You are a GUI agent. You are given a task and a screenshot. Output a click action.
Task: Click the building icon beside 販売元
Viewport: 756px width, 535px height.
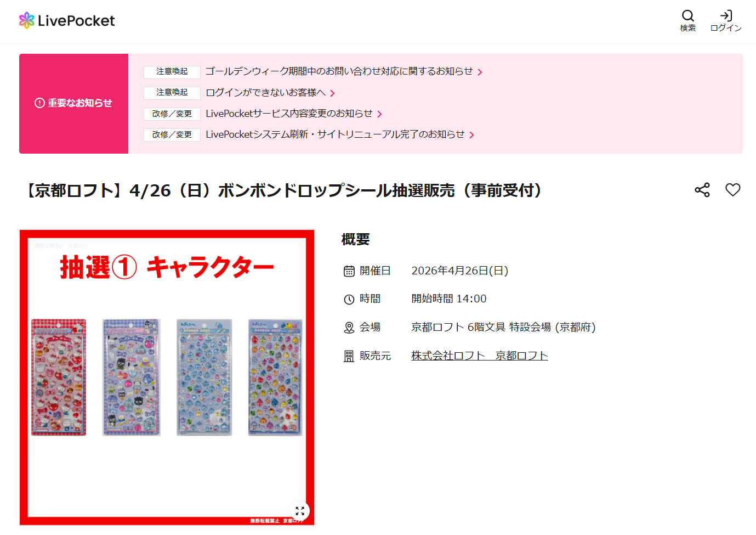click(349, 356)
